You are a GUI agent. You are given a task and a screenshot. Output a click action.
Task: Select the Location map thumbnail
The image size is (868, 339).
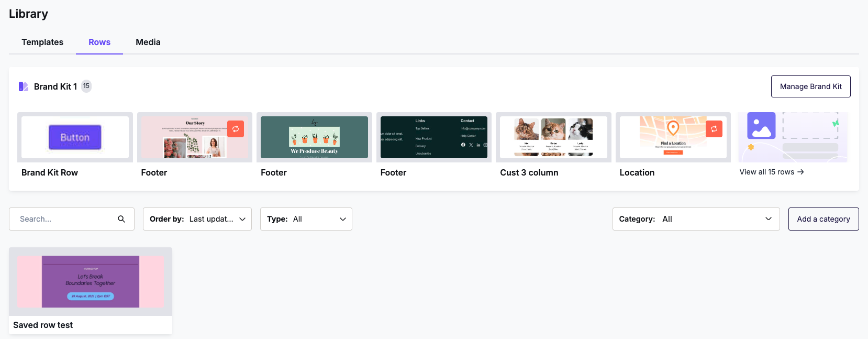pyautogui.click(x=673, y=137)
